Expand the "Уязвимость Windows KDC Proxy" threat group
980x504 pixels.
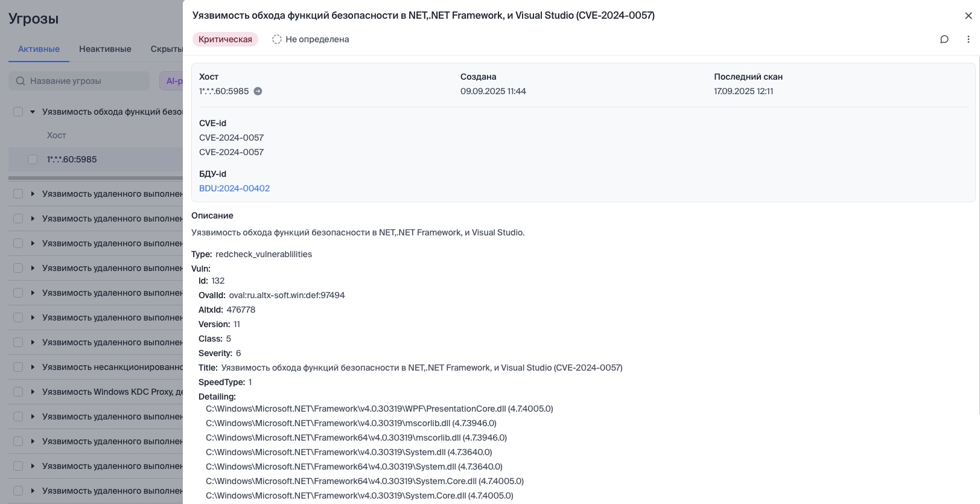click(33, 392)
